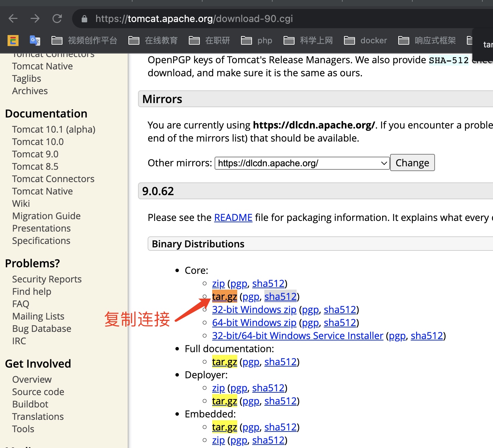Reload the Tomcat download page

point(57,19)
